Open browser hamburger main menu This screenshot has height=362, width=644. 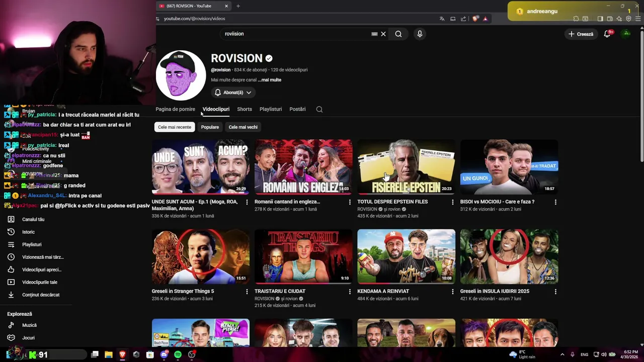point(638,19)
